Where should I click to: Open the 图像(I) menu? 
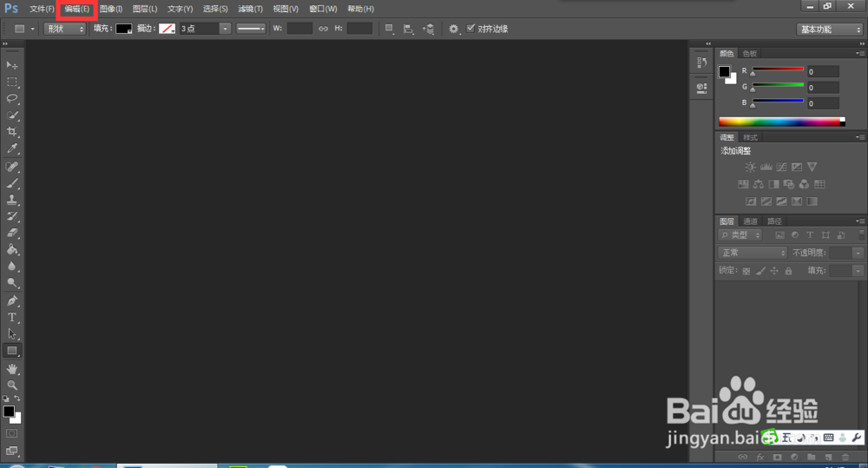[111, 9]
